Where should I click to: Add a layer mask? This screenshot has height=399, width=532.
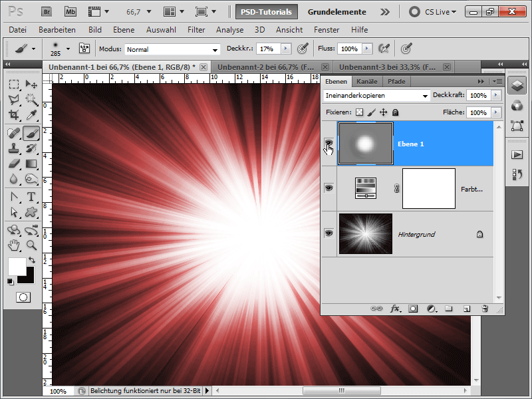click(413, 309)
